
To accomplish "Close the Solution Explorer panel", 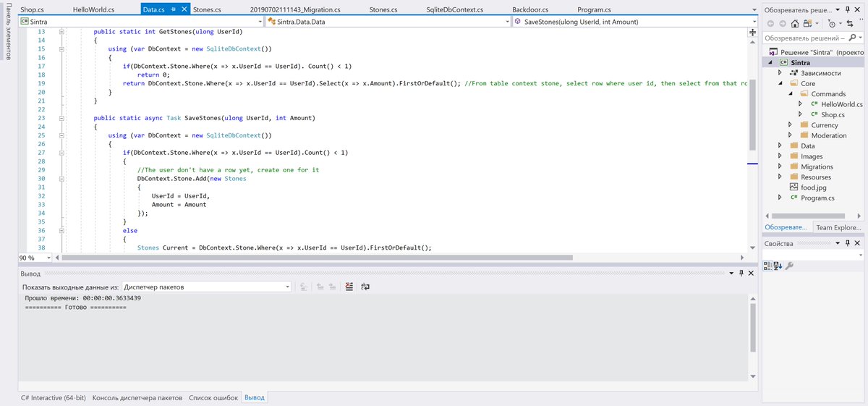I will click(x=857, y=10).
